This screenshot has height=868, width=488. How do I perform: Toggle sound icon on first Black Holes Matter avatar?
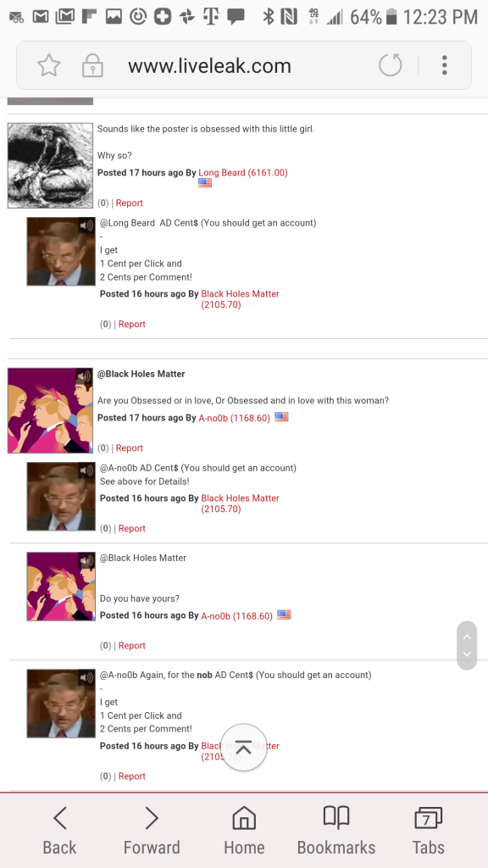tap(86, 225)
